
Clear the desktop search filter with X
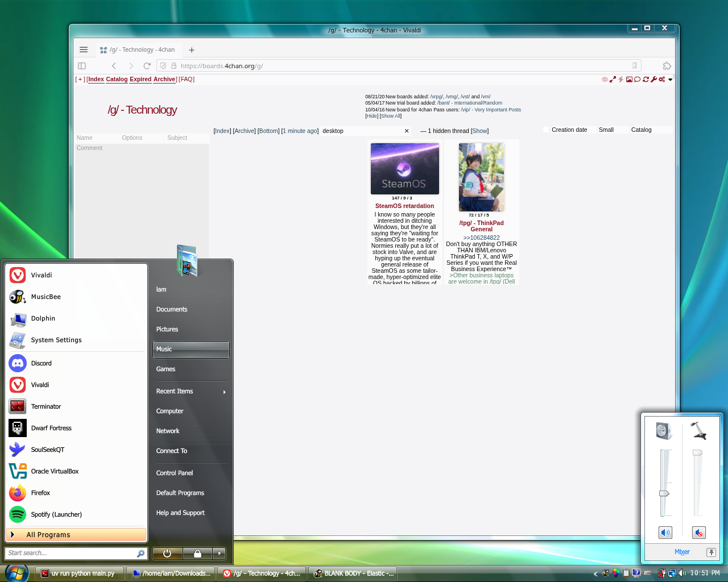tap(407, 131)
